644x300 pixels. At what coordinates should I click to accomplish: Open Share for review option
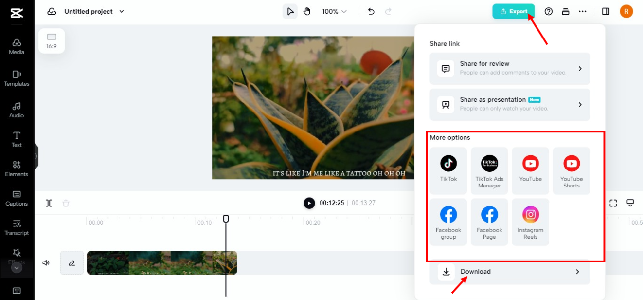coord(509,68)
